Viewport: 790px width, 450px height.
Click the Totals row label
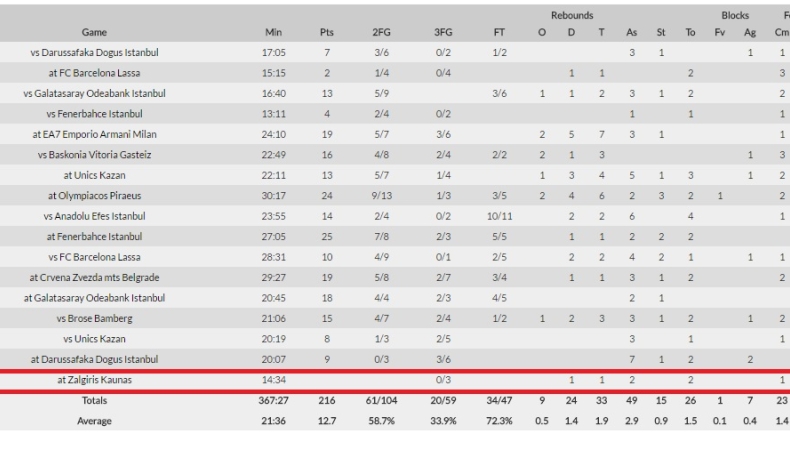click(95, 400)
